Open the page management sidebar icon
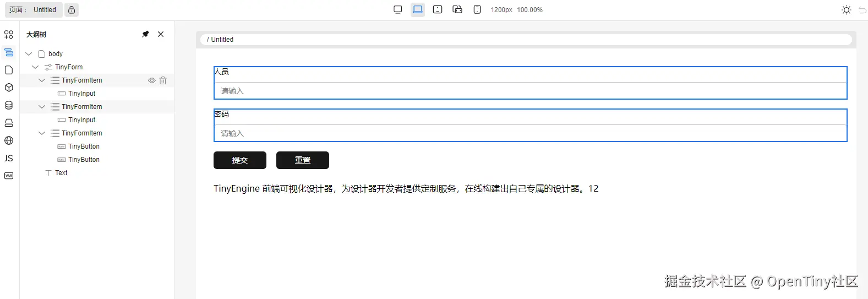Viewport: 868px width, 299px height. pyautogui.click(x=9, y=70)
